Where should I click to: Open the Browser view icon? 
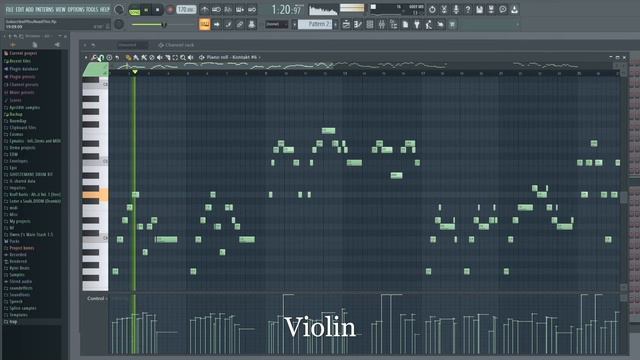[393, 24]
